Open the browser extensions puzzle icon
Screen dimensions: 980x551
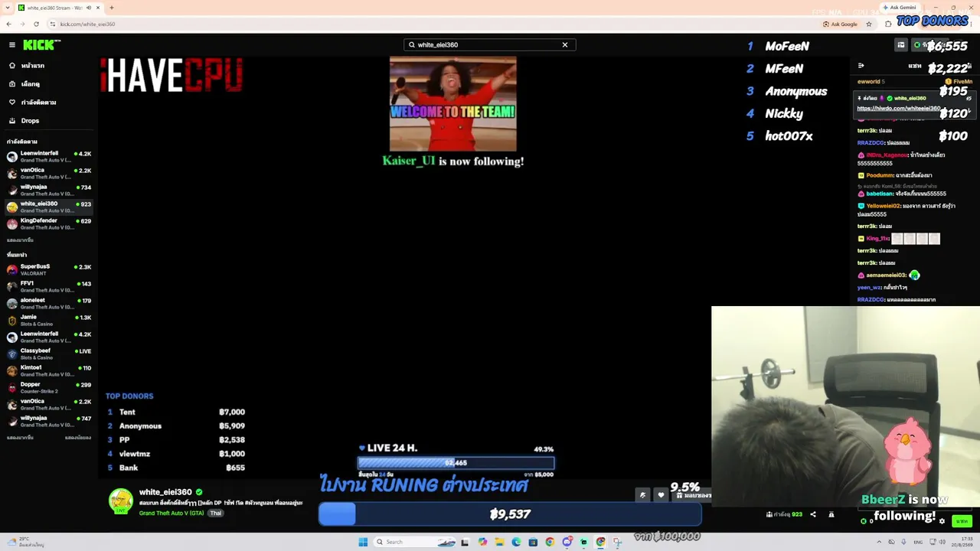[888, 24]
